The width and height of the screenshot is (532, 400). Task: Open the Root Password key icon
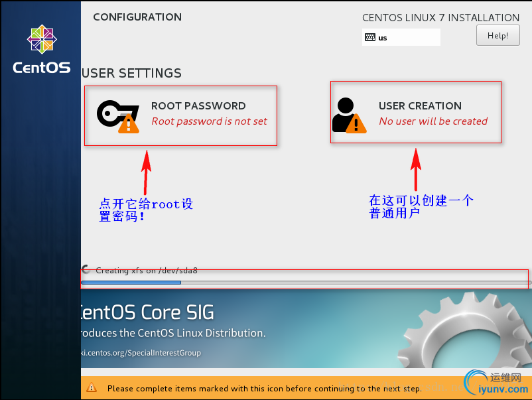coord(118,116)
